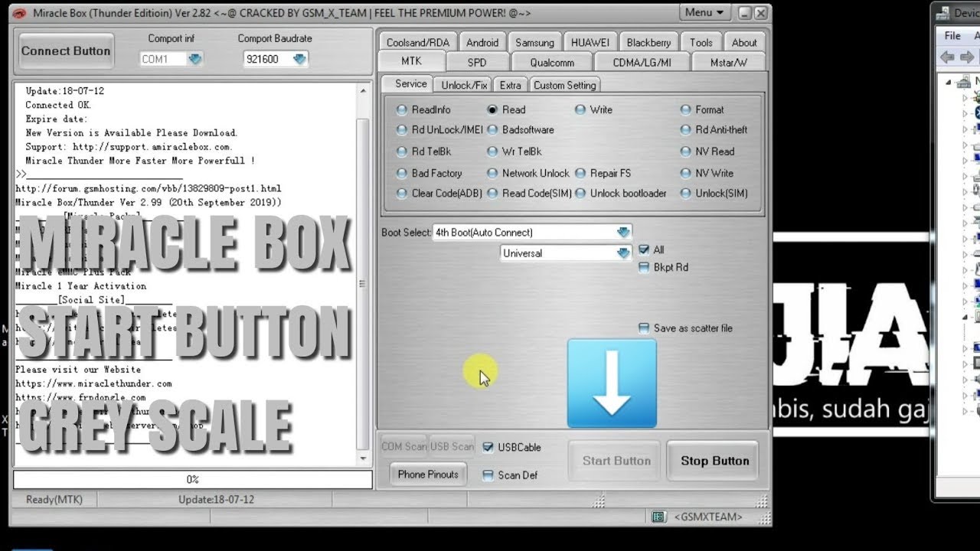The image size is (980, 551).
Task: Click the COM Scan button
Action: click(x=404, y=446)
